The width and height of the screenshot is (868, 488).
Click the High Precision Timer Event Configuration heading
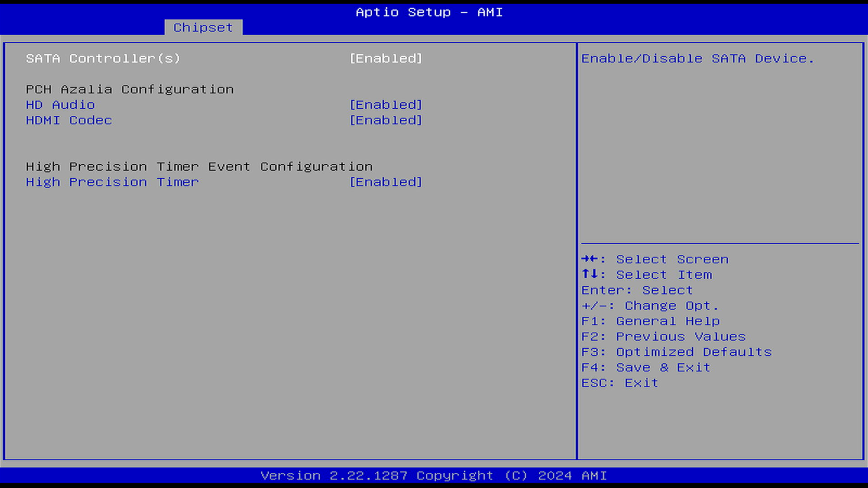click(x=199, y=167)
